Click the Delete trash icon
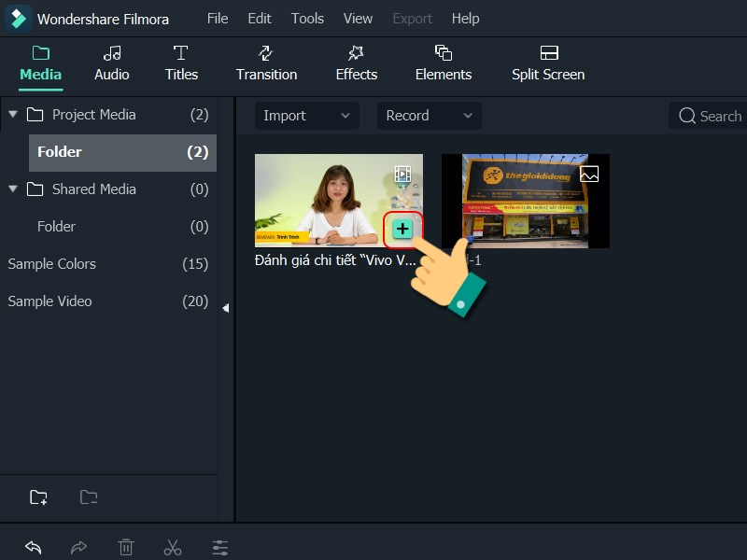 pos(126,547)
